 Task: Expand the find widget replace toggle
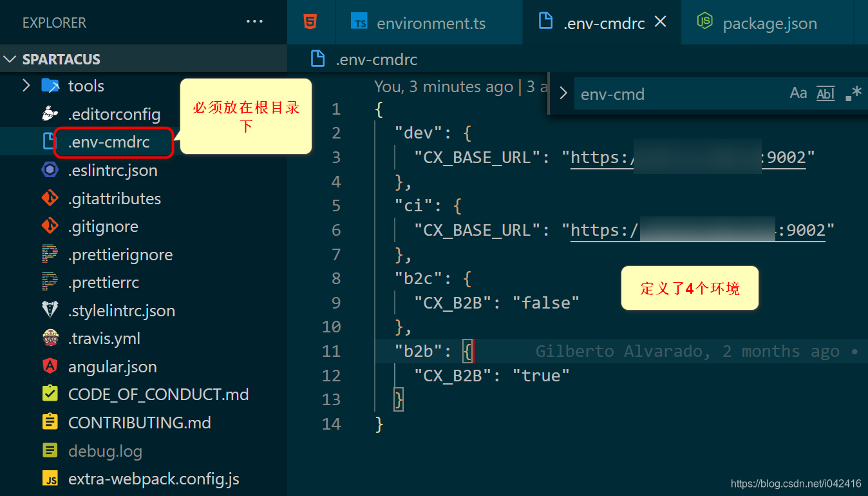[563, 94]
